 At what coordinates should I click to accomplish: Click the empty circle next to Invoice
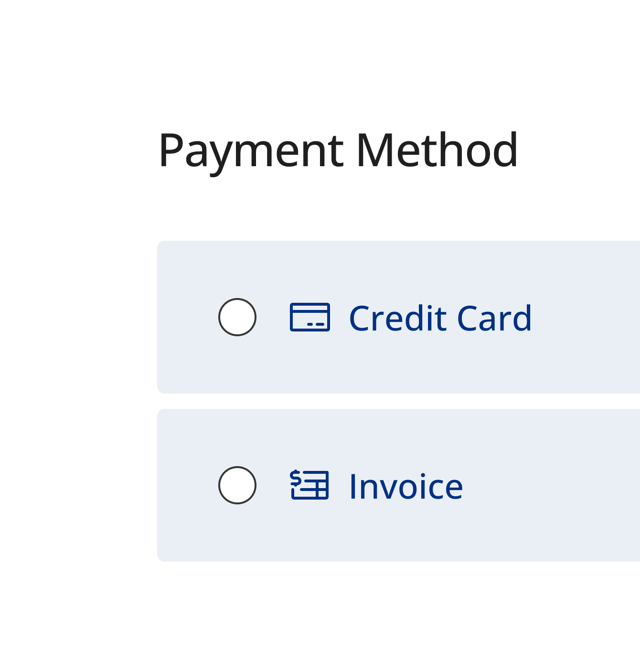pos(237,485)
